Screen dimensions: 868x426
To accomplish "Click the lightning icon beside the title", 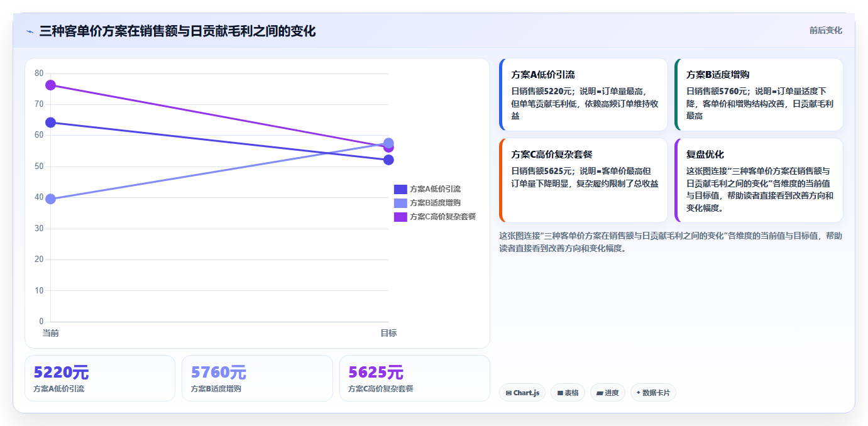I will coord(30,31).
